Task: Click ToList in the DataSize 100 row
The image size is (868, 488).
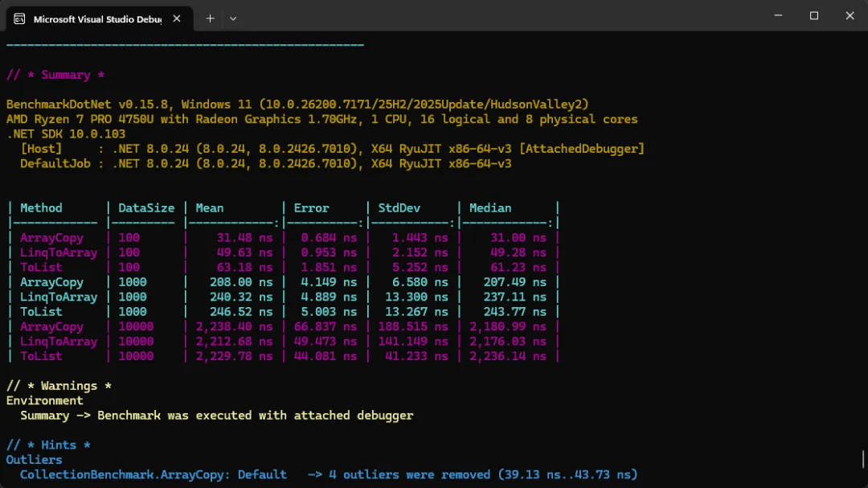Action: pyautogui.click(x=41, y=267)
